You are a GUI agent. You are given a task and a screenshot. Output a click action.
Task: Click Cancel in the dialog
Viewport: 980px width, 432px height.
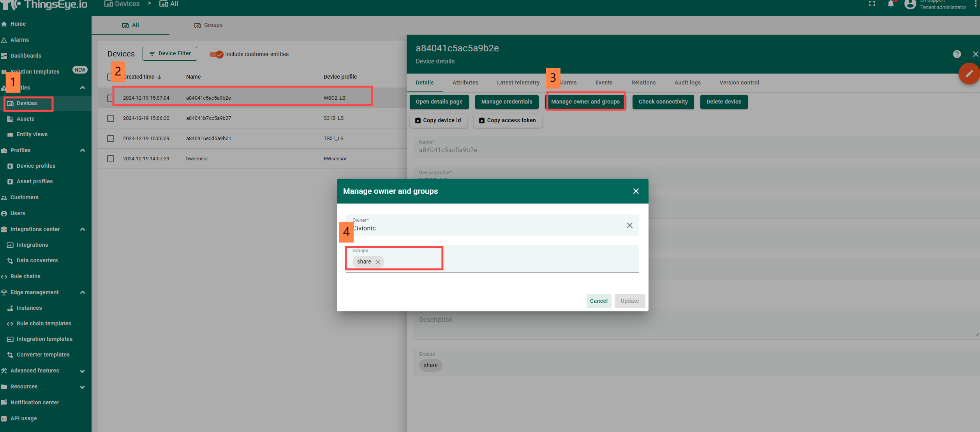598,301
